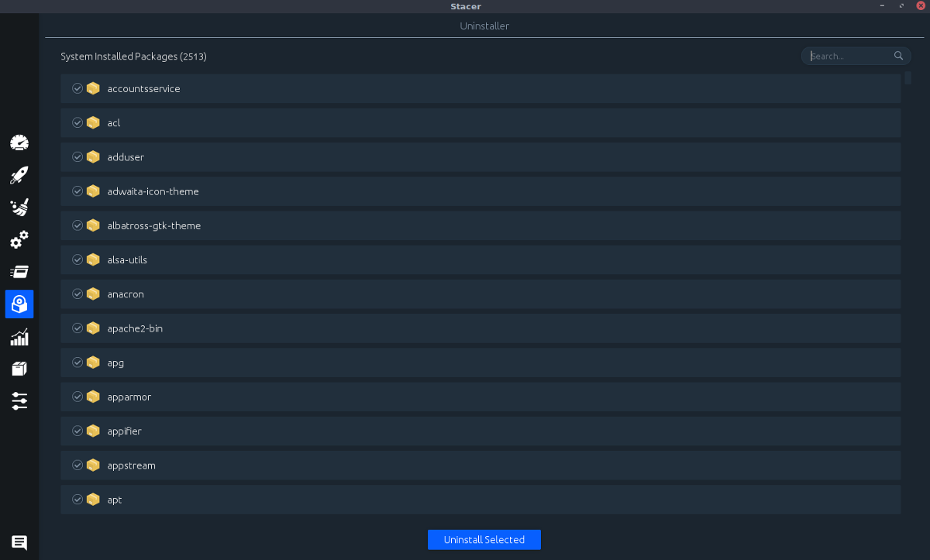Toggle the apache2-bin checkbox
The width and height of the screenshot is (930, 560).
(x=77, y=328)
